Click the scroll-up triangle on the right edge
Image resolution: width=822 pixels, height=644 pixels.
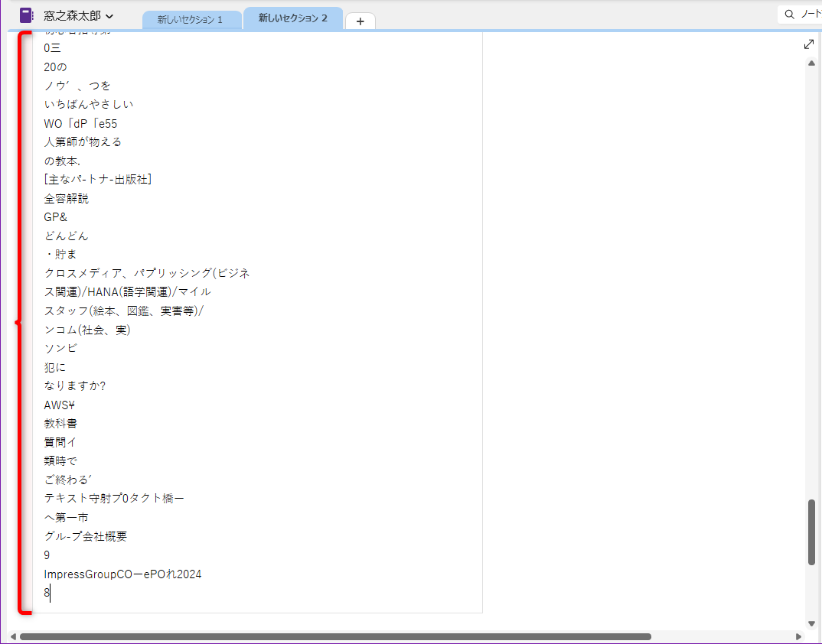[812, 62]
